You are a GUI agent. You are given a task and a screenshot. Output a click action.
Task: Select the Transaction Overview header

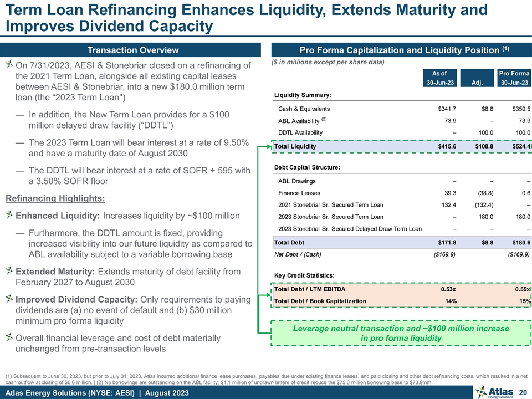click(x=131, y=50)
